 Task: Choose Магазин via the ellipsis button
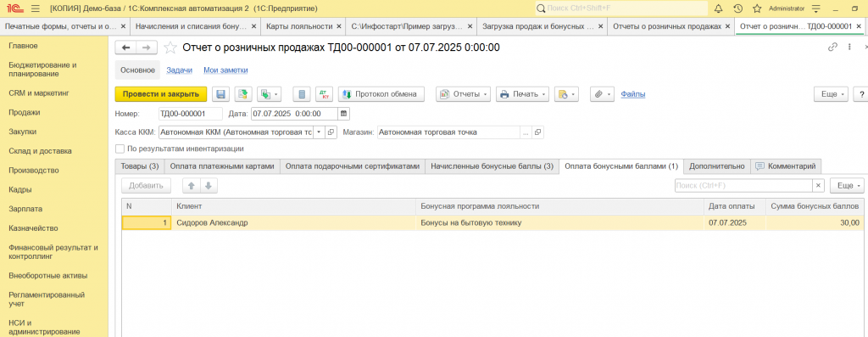[x=526, y=132]
